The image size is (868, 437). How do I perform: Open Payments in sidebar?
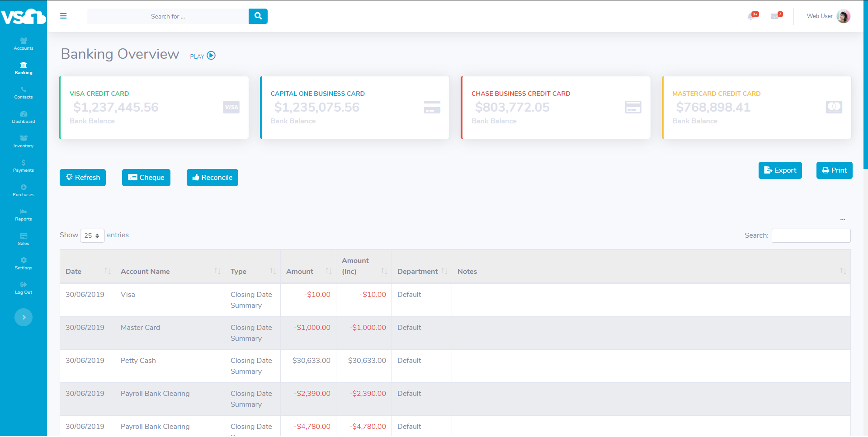(x=24, y=166)
